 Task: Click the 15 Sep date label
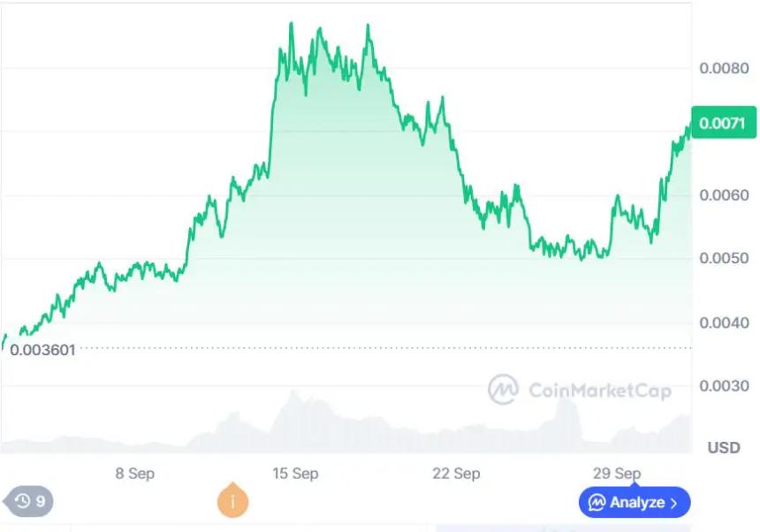(x=295, y=474)
